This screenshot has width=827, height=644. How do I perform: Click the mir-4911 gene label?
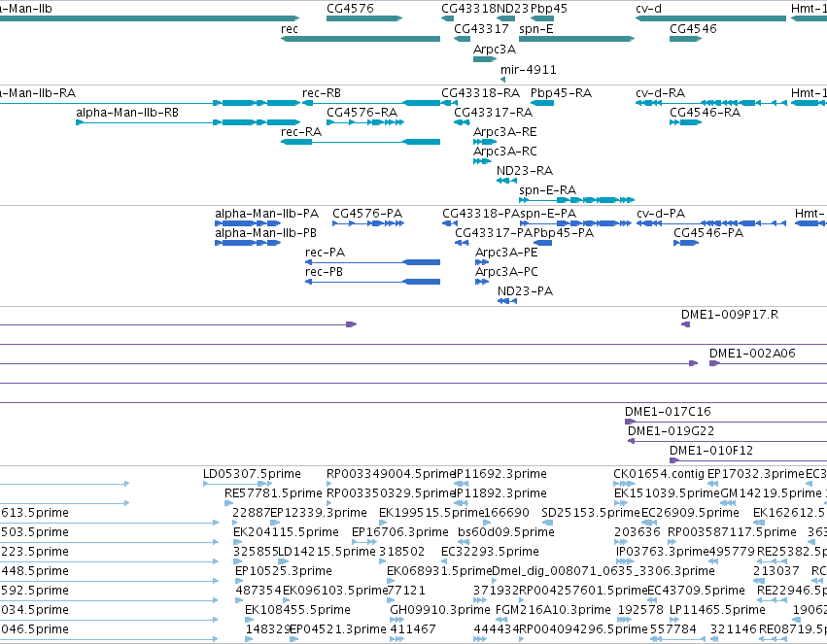528,70
